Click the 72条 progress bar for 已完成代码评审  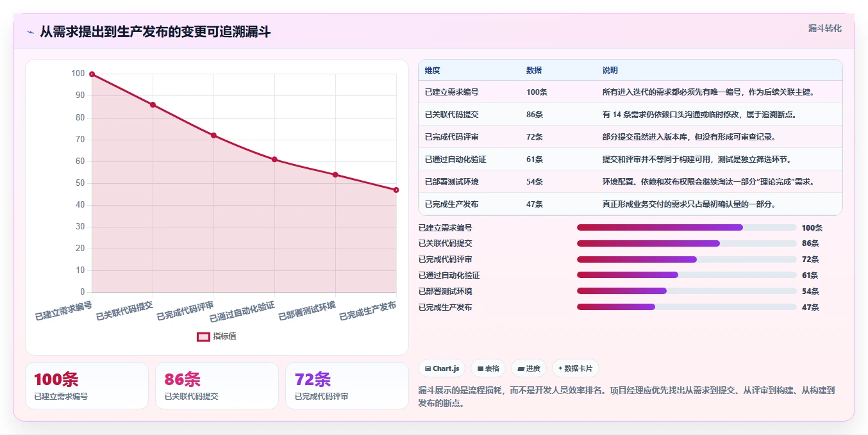687,259
